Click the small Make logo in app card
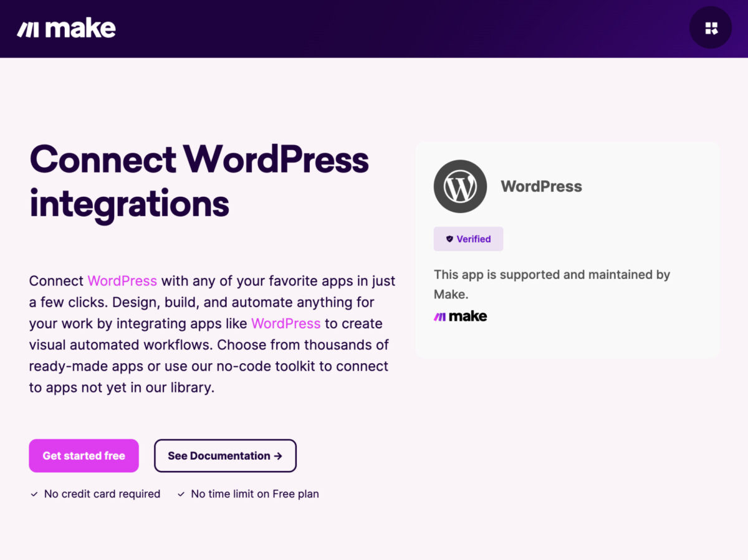 click(x=460, y=316)
